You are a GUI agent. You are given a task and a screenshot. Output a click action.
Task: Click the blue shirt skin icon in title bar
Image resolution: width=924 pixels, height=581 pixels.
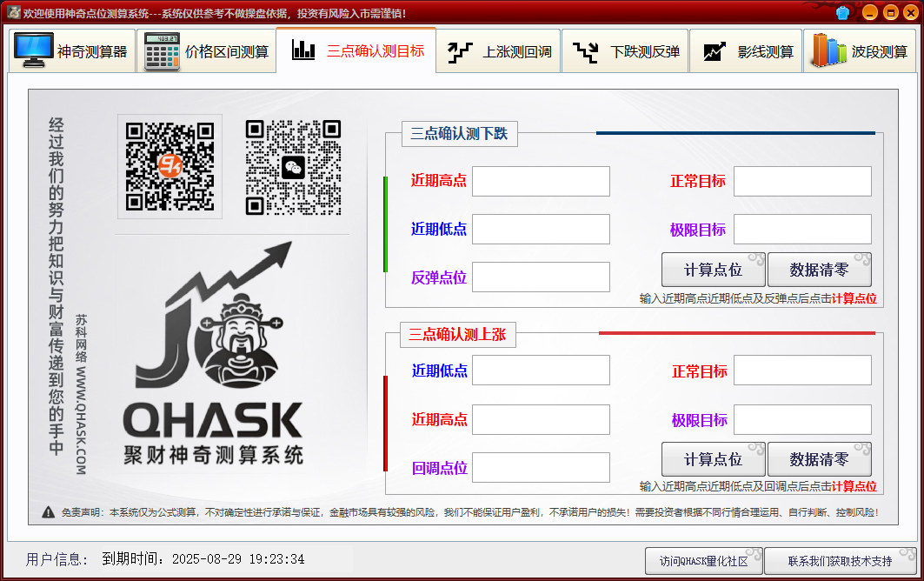pyautogui.click(x=842, y=12)
